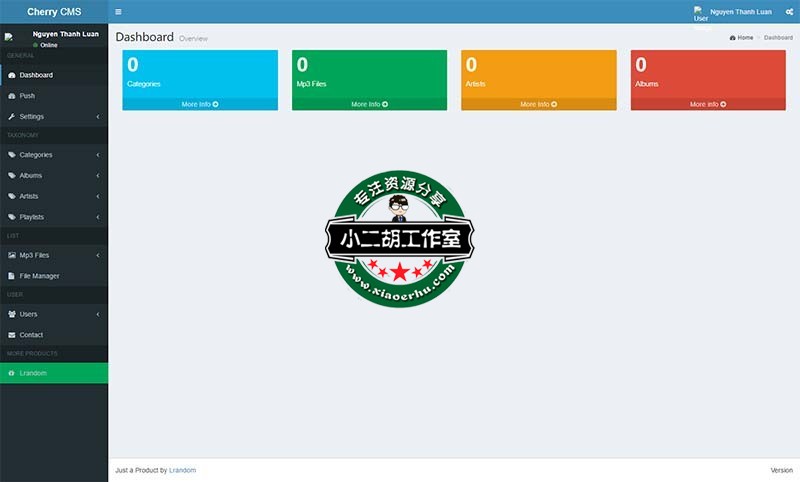Image resolution: width=800 pixels, height=482 pixels.
Task: Click the Home breadcrumb link
Action: tap(741, 37)
